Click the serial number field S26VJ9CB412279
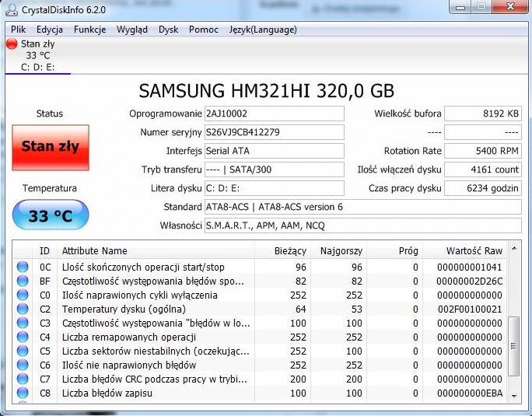 [274, 132]
